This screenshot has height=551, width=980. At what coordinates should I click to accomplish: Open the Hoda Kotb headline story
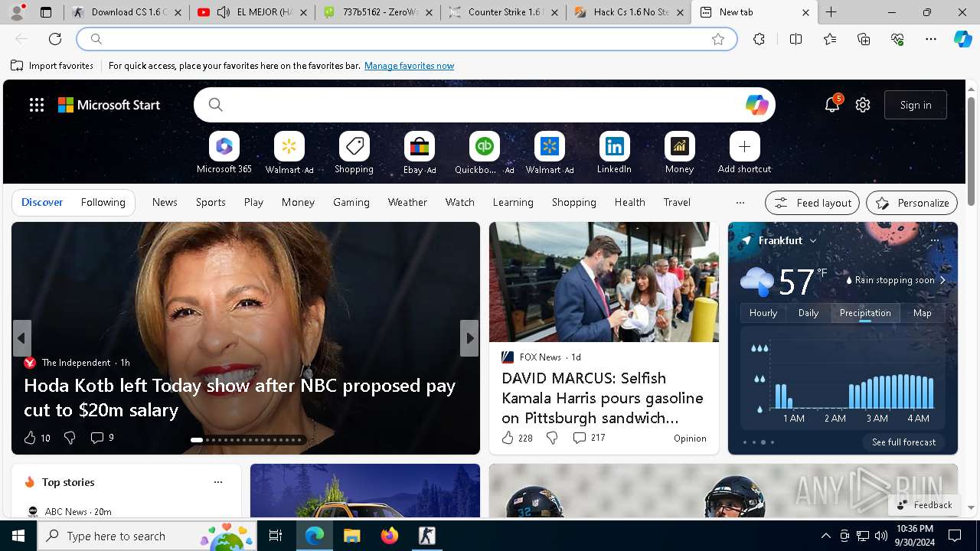coord(240,397)
